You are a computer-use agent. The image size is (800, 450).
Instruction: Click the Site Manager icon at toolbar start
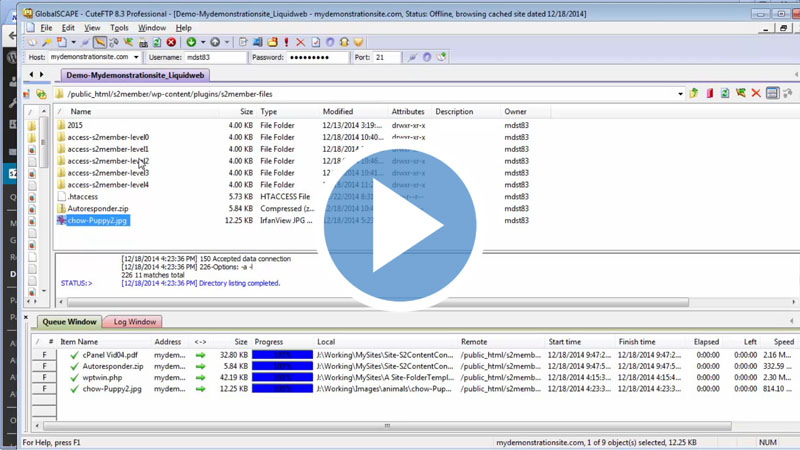(32, 43)
